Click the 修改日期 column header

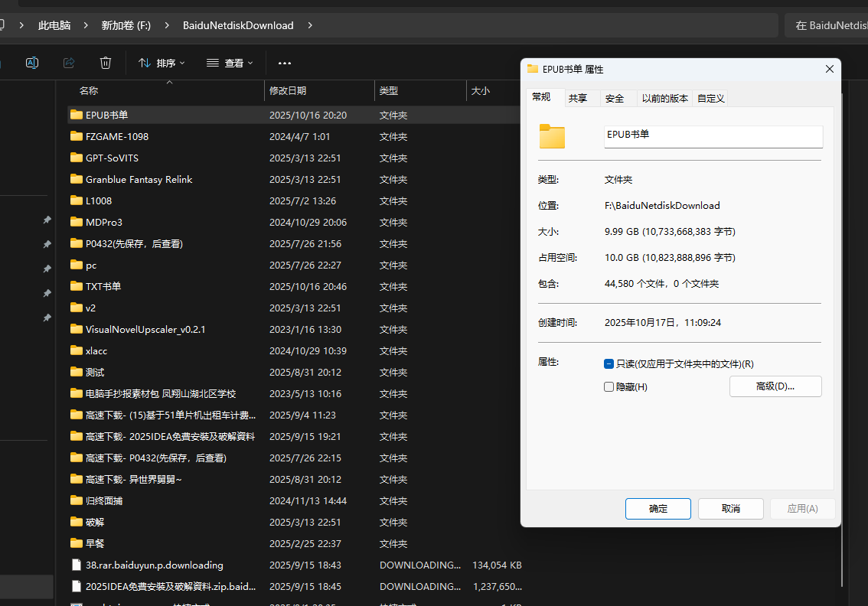click(x=288, y=90)
